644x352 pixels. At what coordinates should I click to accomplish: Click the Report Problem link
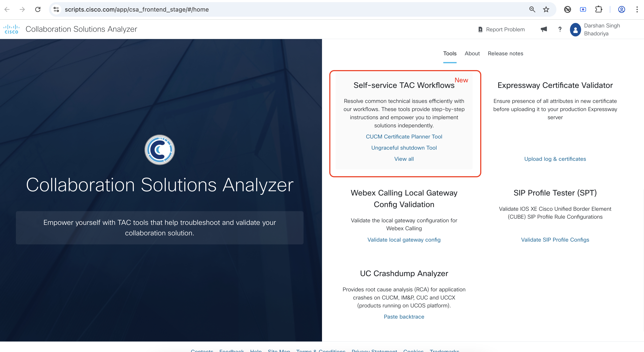[505, 29]
